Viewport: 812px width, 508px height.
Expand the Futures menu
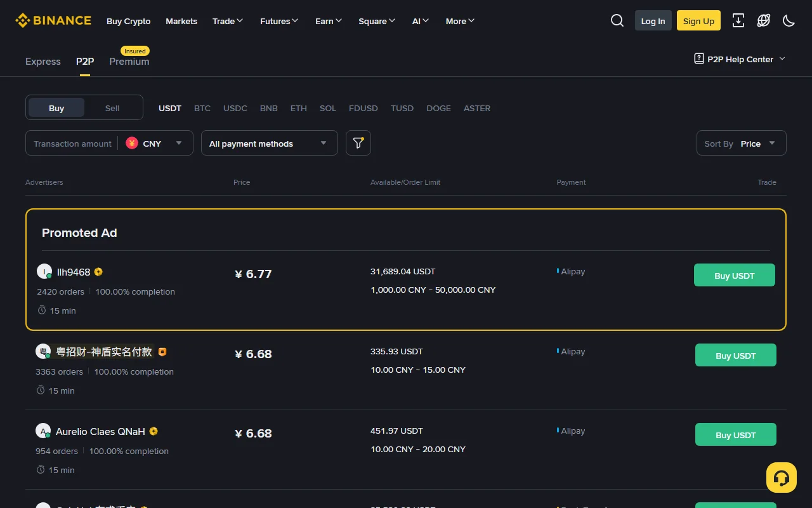(x=279, y=21)
